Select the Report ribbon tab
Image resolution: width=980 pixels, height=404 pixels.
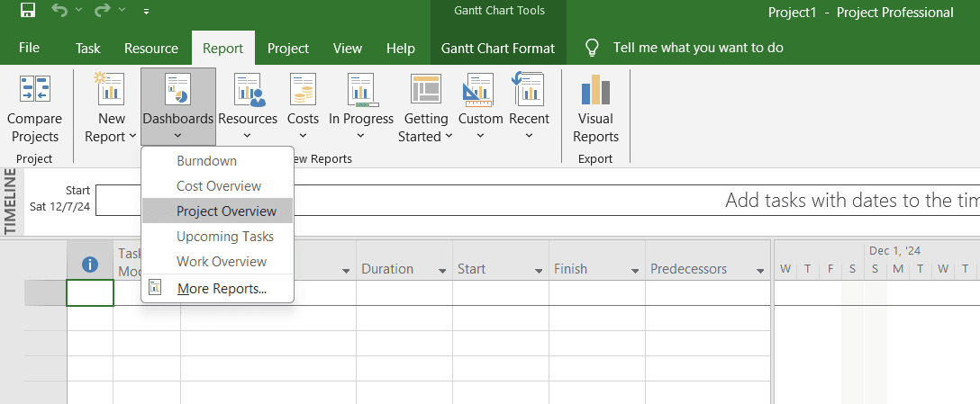click(x=223, y=48)
